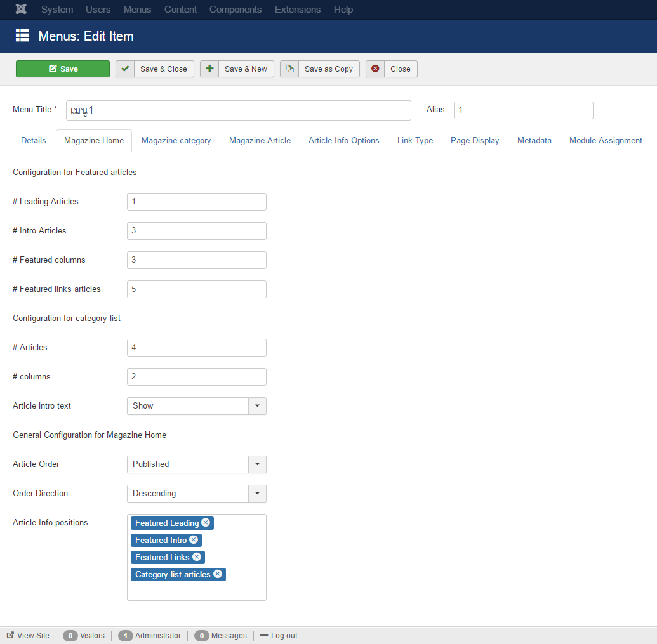The height and width of the screenshot is (644, 657).
Task: Click the View Site link
Action: click(29, 636)
